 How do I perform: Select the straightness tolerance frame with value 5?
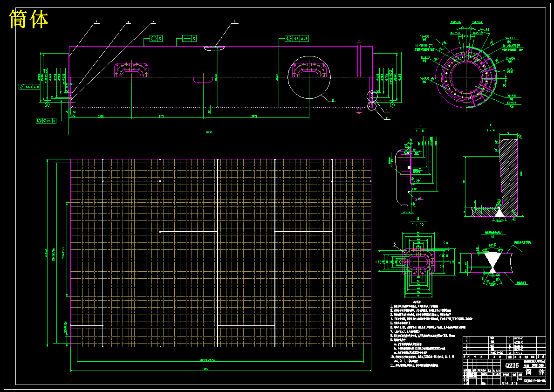(189, 38)
